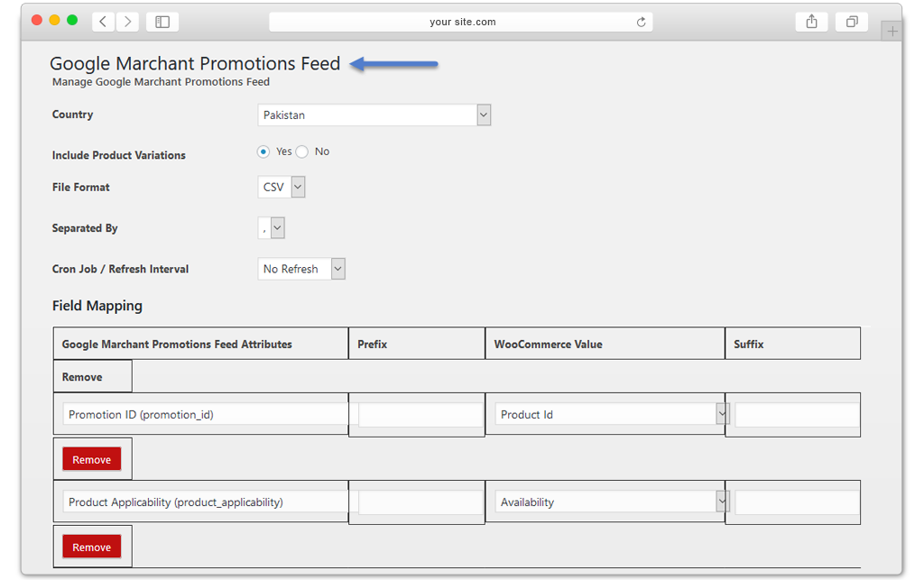924x580 pixels.
Task: Maximize the window with the green button
Action: click(x=72, y=20)
